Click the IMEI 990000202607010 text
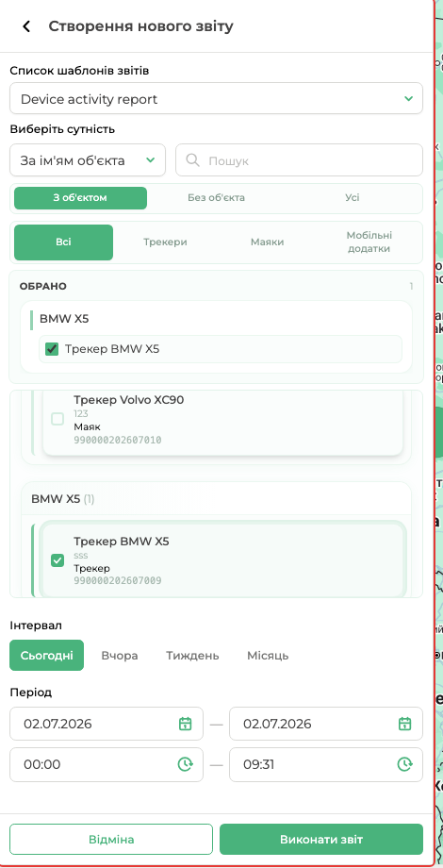Image resolution: width=443 pixels, height=868 pixels. pos(118,440)
